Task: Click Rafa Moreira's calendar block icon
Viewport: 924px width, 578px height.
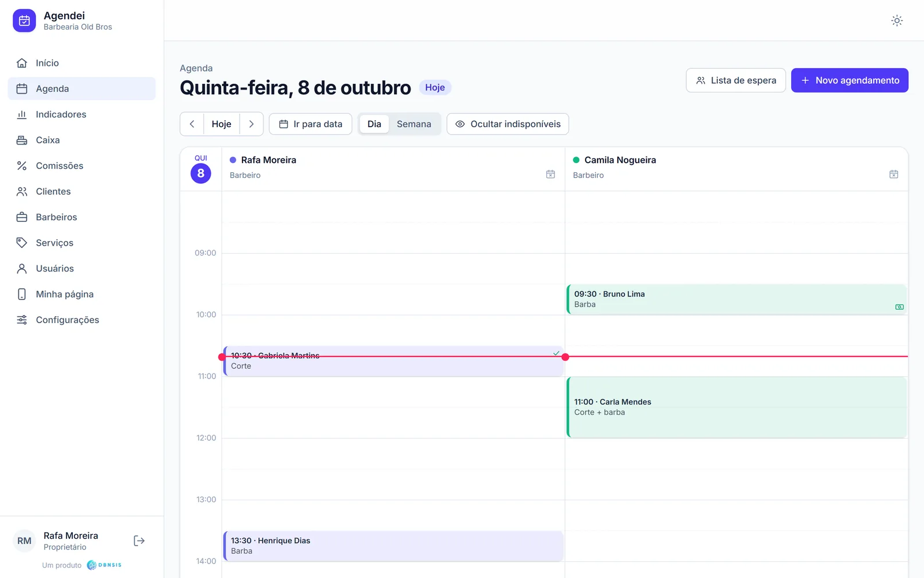Action: pyautogui.click(x=550, y=174)
